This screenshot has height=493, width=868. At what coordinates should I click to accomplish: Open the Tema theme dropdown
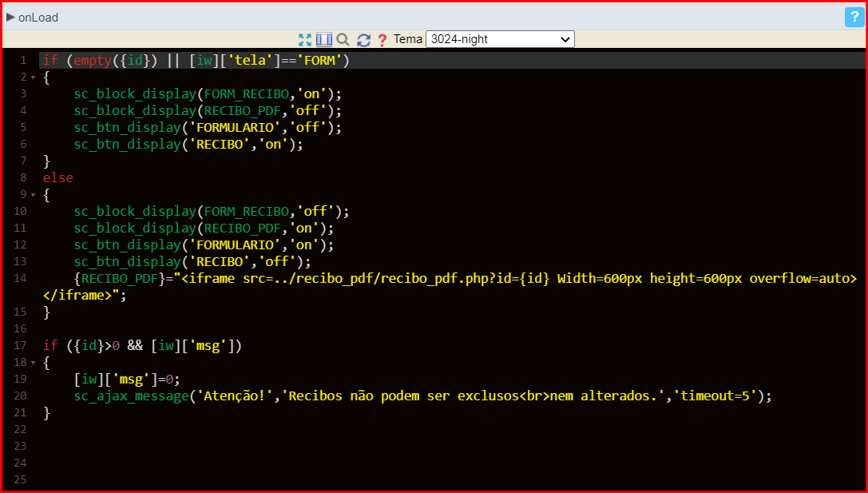pos(499,39)
